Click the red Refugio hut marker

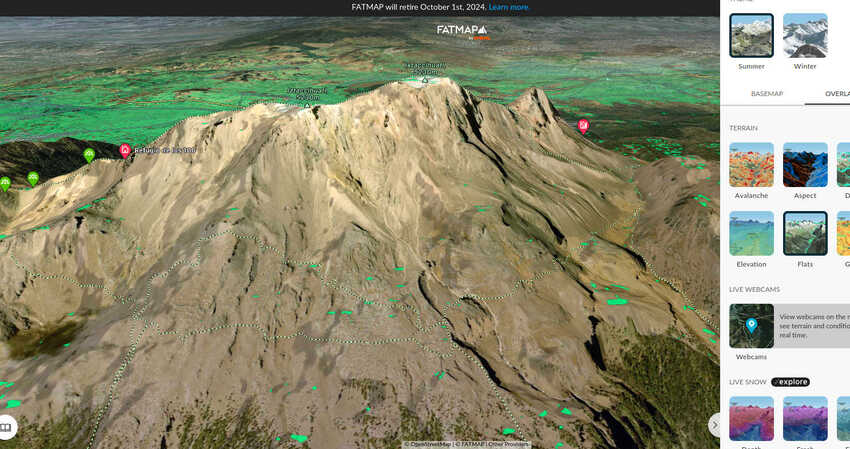click(125, 151)
